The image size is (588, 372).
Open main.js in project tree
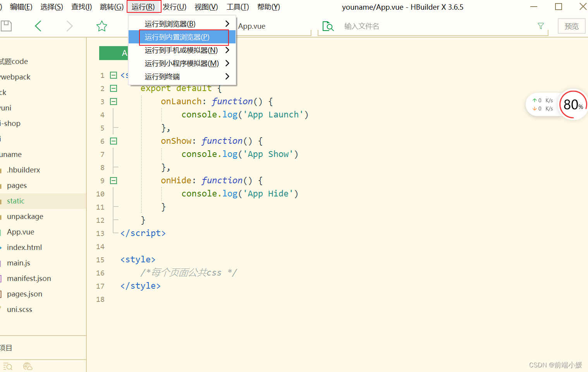pos(18,263)
